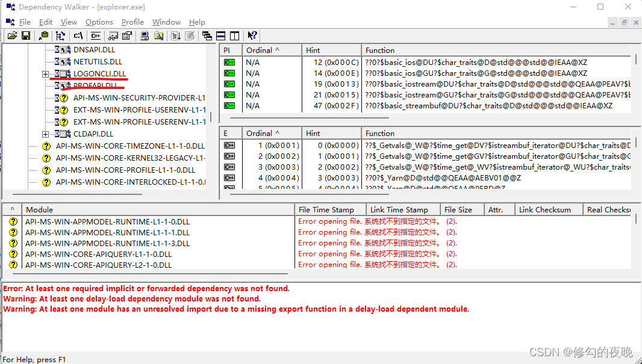Click the Open file toolbar icon
The width and height of the screenshot is (642, 364).
(12, 35)
